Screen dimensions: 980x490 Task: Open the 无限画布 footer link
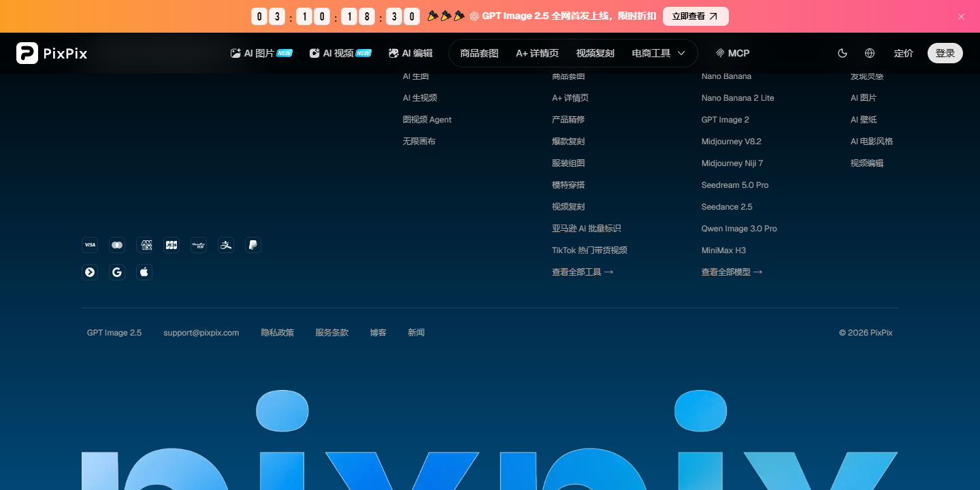419,142
